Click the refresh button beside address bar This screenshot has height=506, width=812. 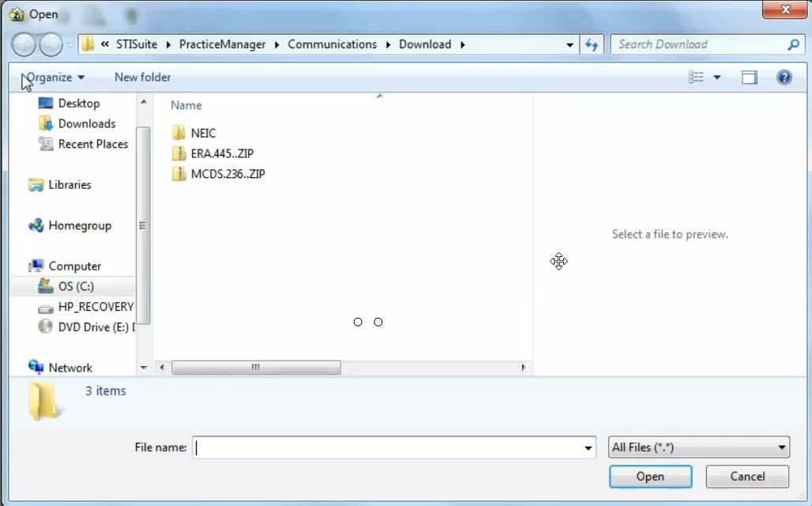tap(592, 45)
